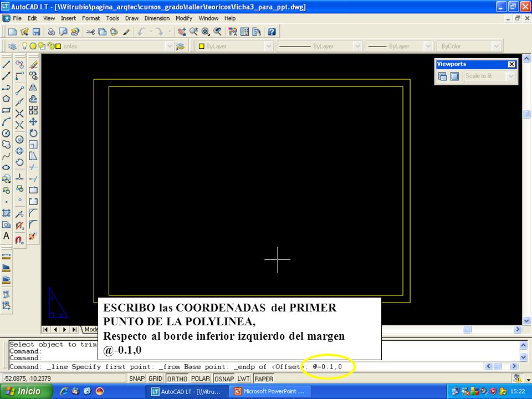Click the New drawing icon

point(13,32)
